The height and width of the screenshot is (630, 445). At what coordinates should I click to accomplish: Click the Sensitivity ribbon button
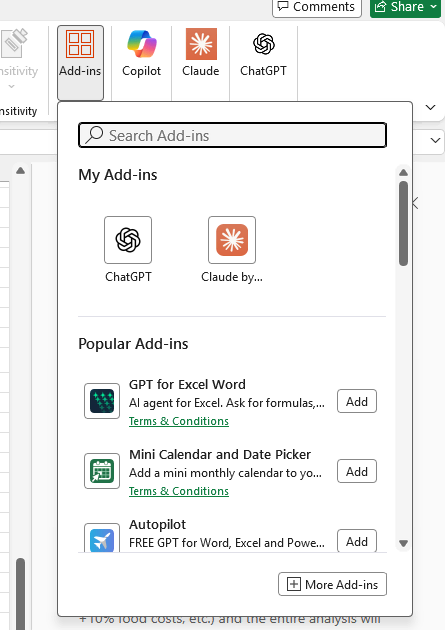click(16, 58)
